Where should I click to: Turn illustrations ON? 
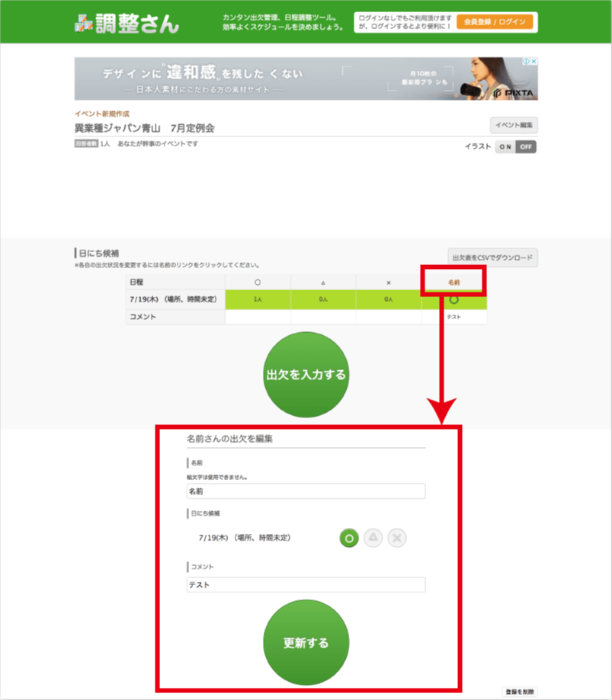[x=505, y=147]
